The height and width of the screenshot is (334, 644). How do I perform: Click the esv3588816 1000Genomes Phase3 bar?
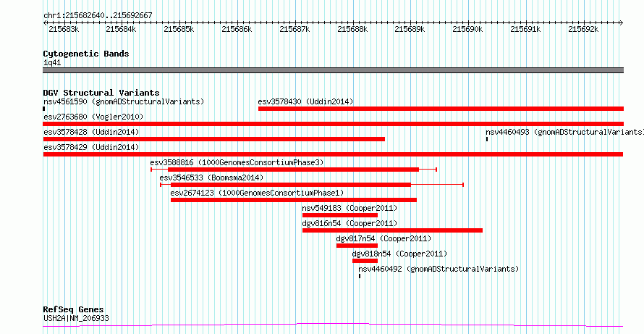[x=293, y=170]
